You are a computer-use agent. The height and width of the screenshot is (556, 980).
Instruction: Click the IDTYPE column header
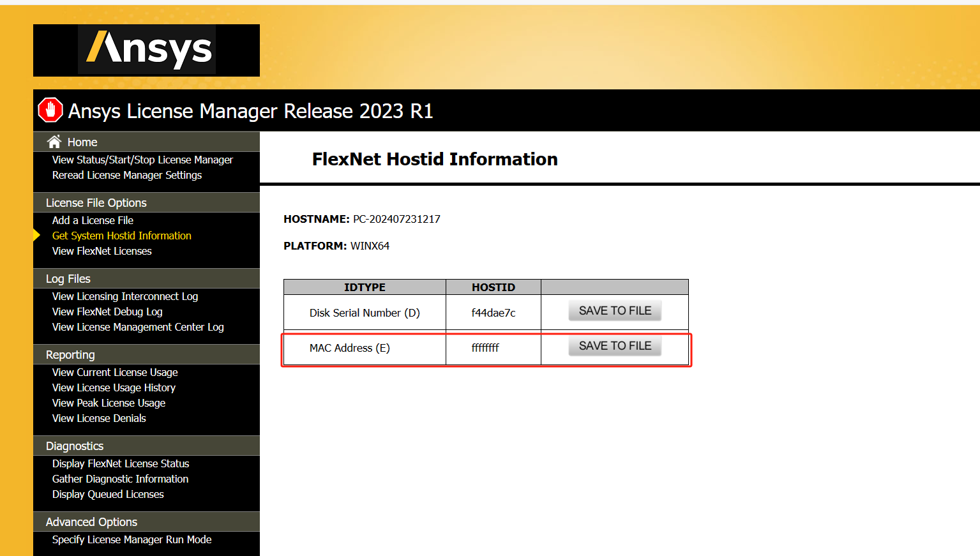[365, 287]
